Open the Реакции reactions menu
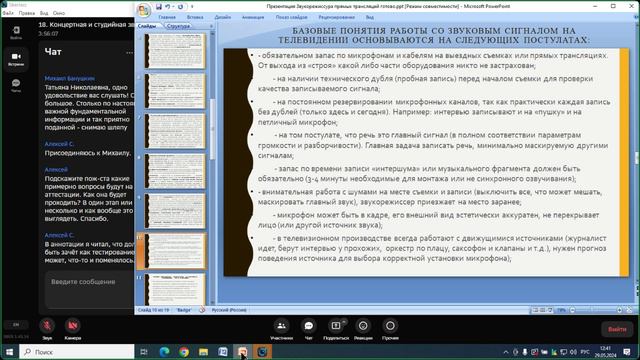This screenshot has height=360, width=640. [x=363, y=329]
